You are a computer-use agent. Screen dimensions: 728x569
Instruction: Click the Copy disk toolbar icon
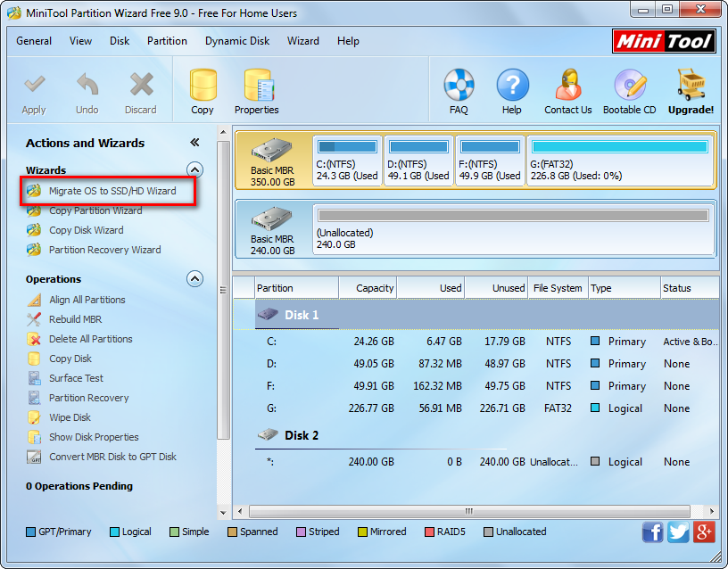[x=203, y=85]
